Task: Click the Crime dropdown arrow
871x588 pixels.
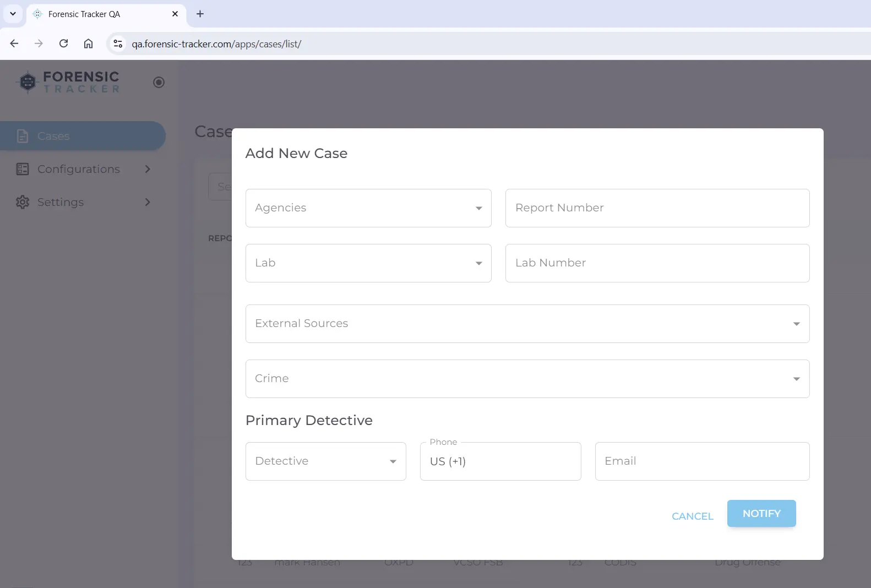Action: coord(796,379)
